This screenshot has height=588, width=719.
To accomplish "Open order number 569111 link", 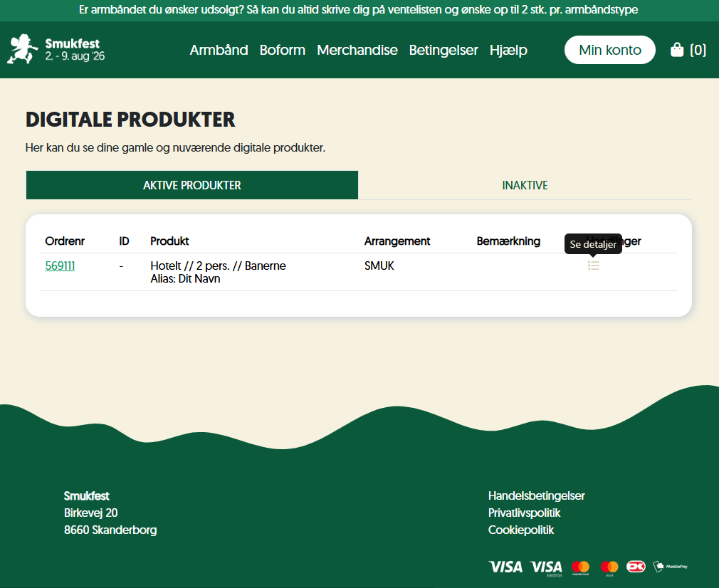I will [x=60, y=266].
